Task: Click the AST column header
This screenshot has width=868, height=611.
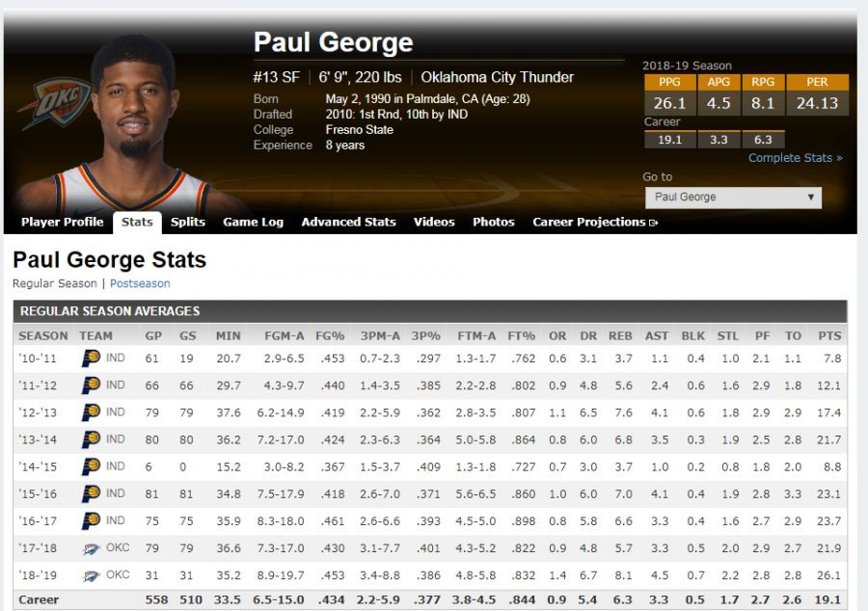Action: pyautogui.click(x=657, y=336)
